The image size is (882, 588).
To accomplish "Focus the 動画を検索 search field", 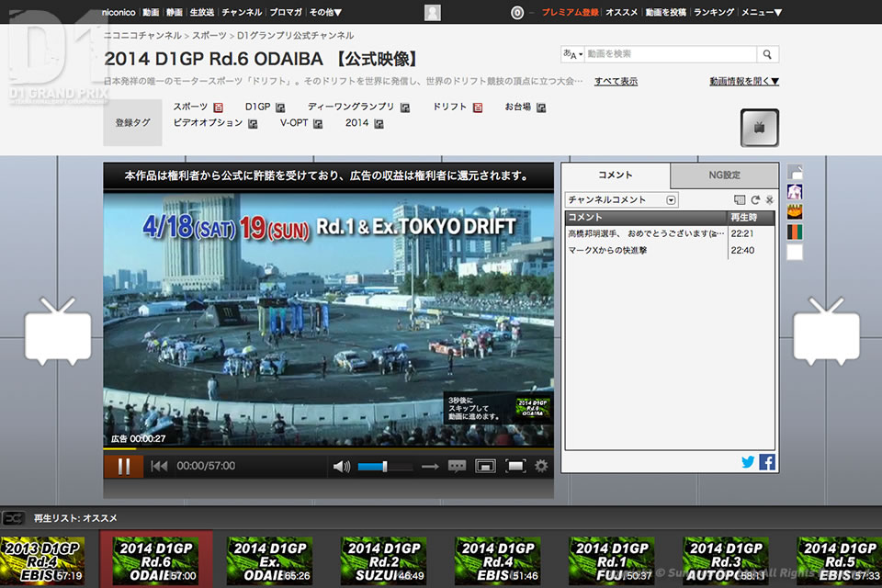I will 671,54.
